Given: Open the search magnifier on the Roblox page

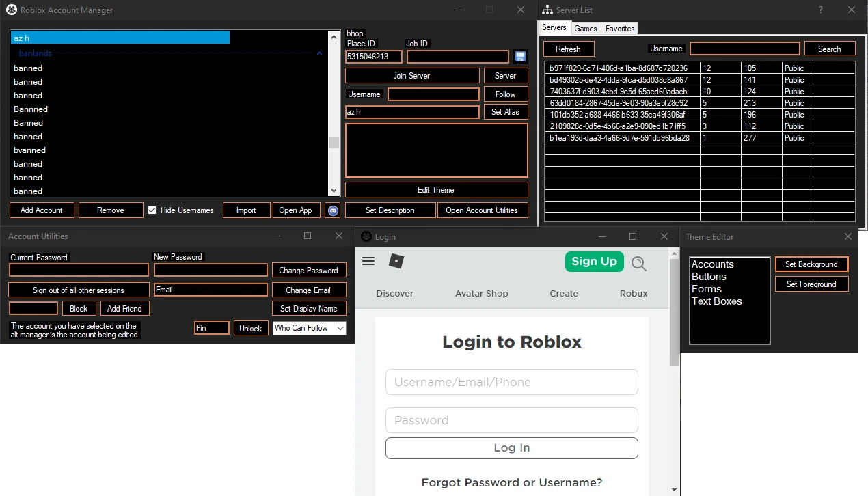Looking at the screenshot, I should pos(638,263).
